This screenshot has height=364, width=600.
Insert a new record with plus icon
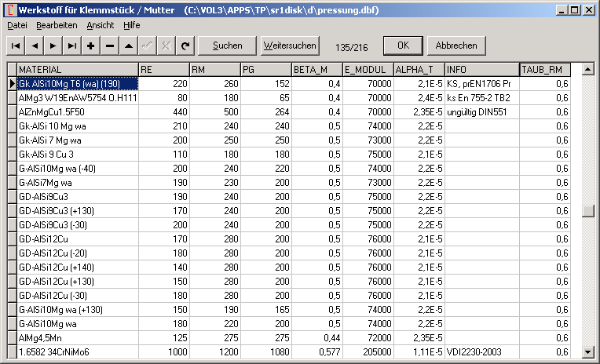pyautogui.click(x=91, y=45)
